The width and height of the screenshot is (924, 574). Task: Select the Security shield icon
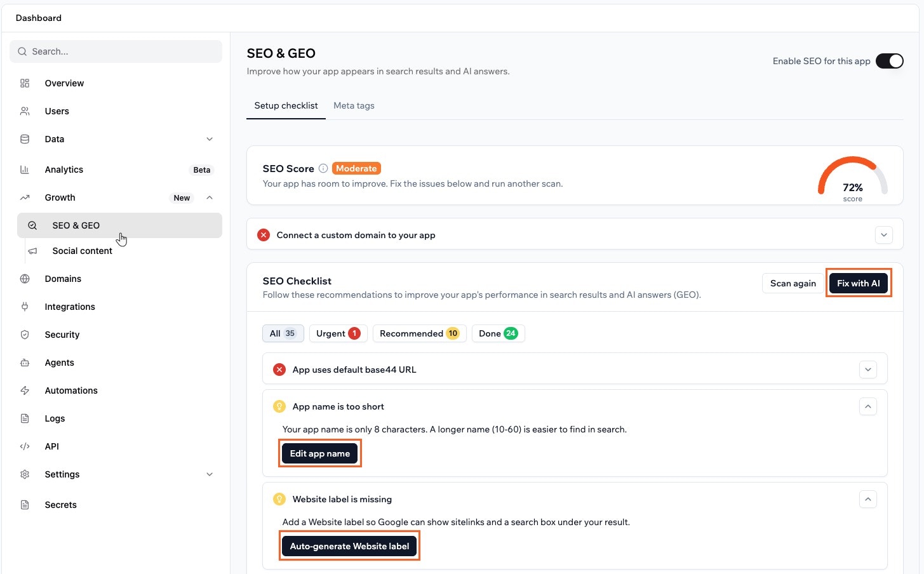(24, 335)
